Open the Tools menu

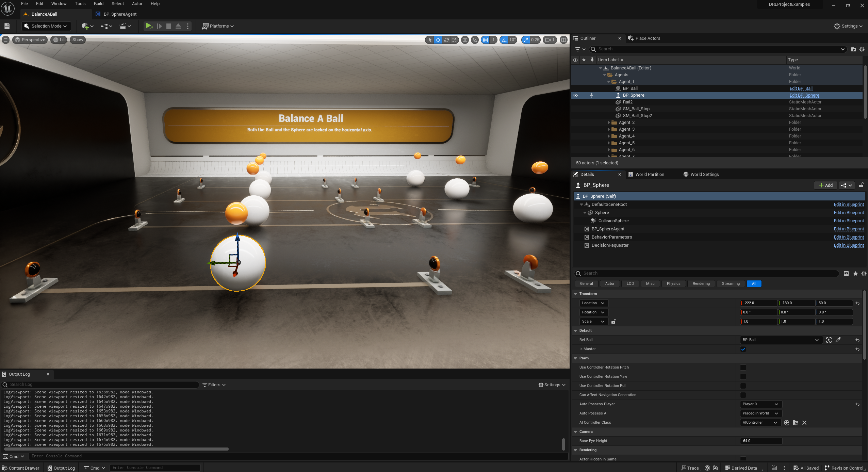[x=80, y=4]
